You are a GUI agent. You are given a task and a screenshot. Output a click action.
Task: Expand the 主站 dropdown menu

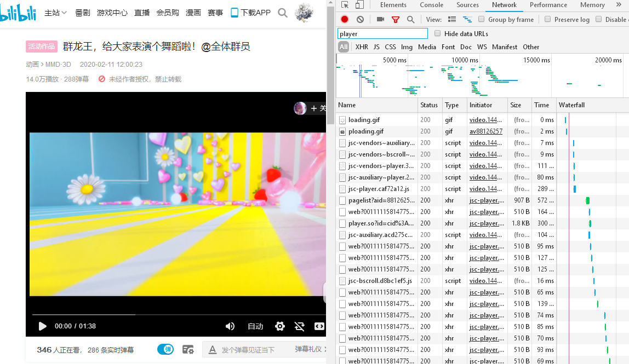[55, 13]
